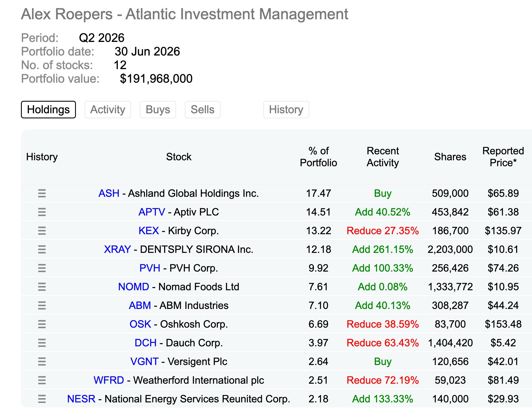The height and width of the screenshot is (414, 532).
Task: Click the Reported Price column header
Action: coord(503,157)
